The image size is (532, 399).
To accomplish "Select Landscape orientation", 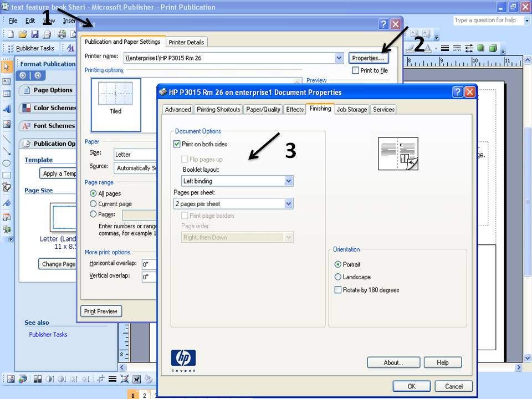I will point(338,277).
